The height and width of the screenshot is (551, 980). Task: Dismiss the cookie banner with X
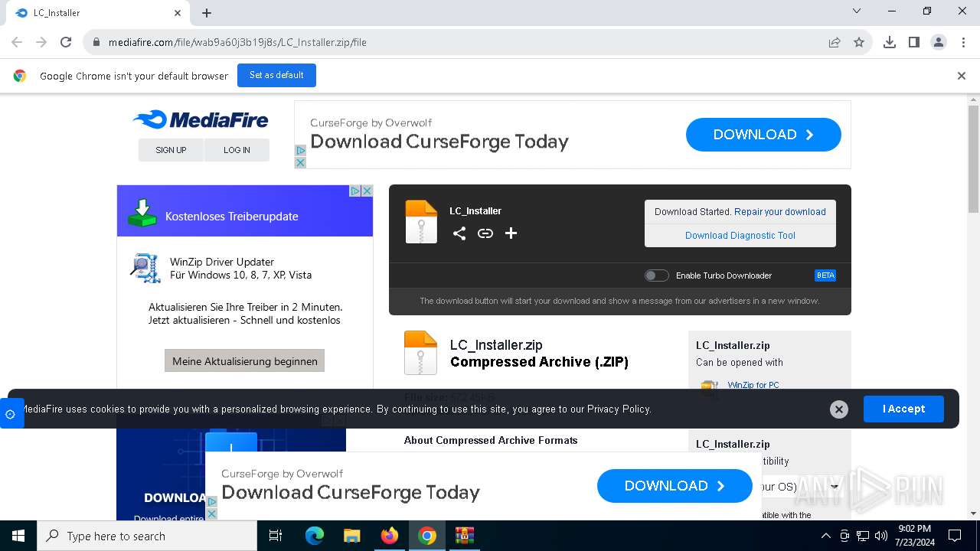coord(839,409)
